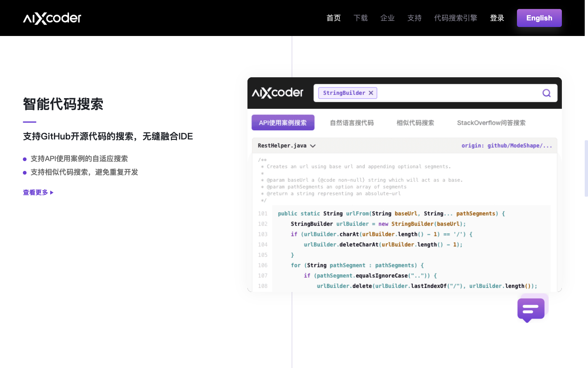This screenshot has width=588, height=368.
Task: Click 登录 to sign in
Action: tap(497, 18)
